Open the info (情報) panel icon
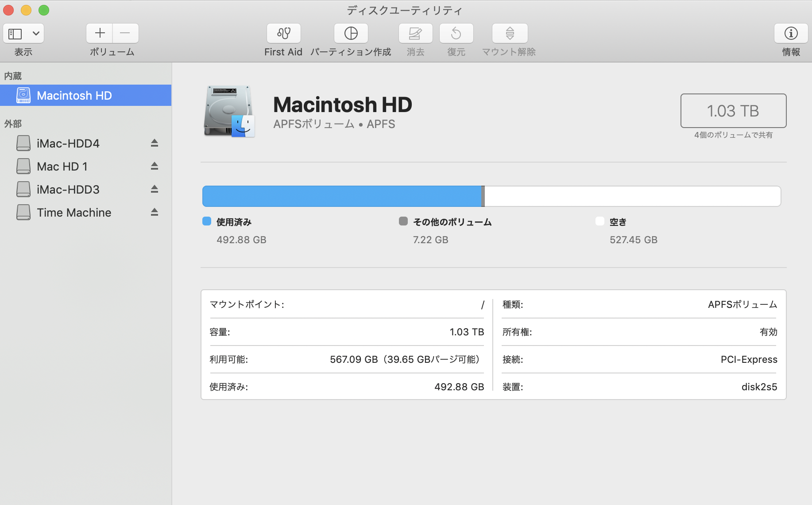 click(x=791, y=33)
